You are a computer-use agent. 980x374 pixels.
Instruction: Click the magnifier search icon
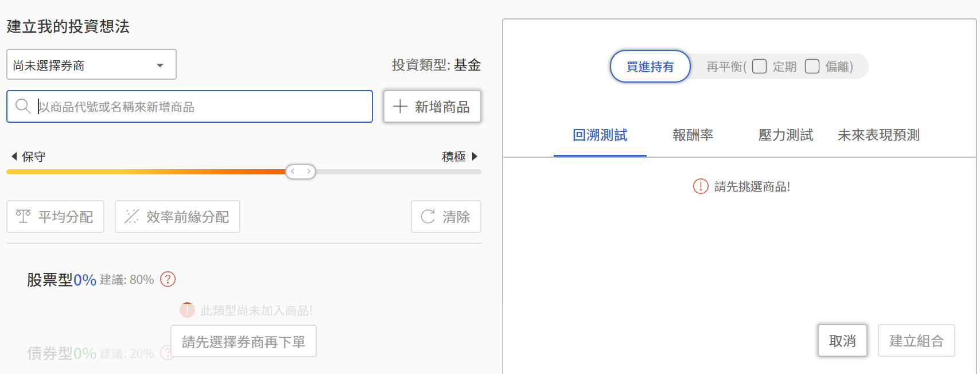point(23,106)
